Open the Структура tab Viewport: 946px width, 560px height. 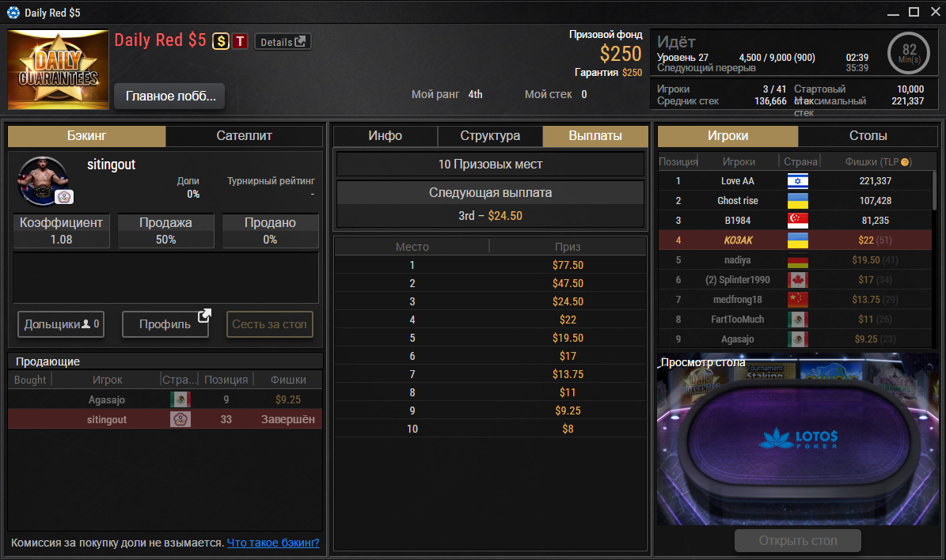pos(490,135)
